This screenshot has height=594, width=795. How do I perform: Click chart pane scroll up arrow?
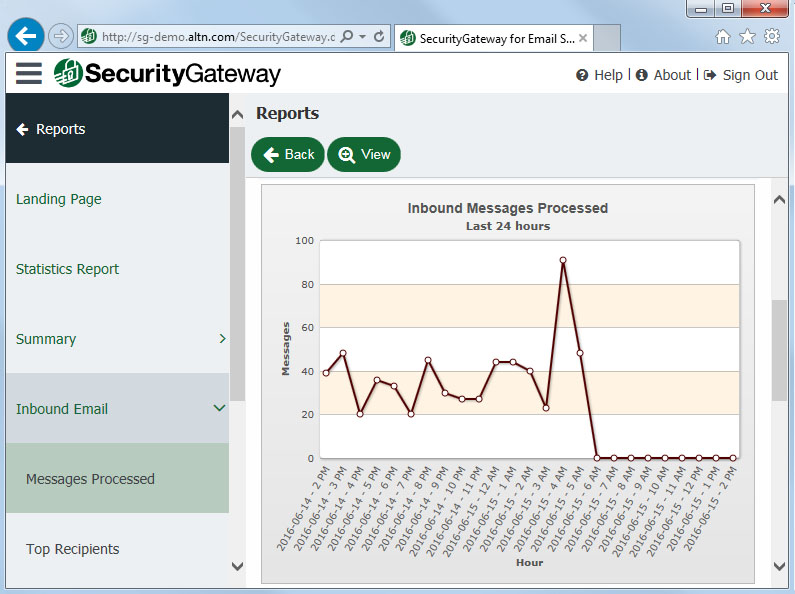(779, 200)
